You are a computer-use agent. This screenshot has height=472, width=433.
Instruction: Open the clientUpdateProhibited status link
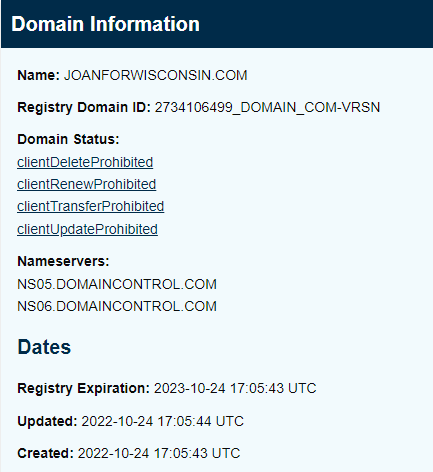87,229
